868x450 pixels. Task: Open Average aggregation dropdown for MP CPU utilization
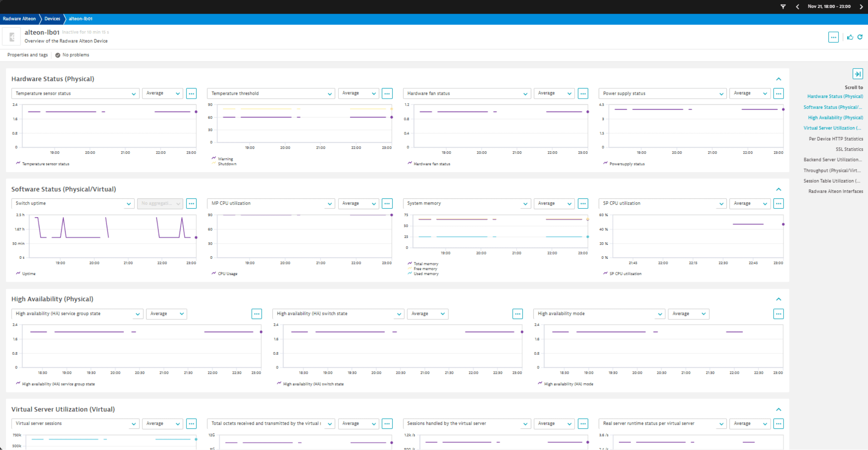(x=358, y=204)
